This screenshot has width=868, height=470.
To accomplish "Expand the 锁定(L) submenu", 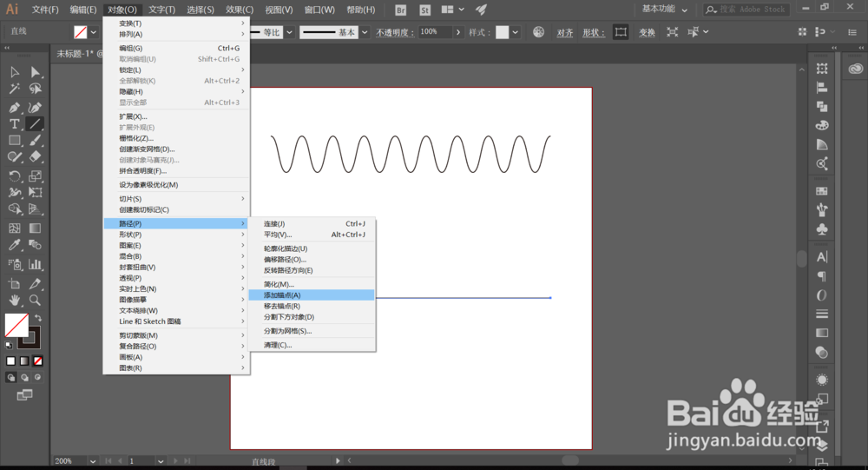I will 176,70.
